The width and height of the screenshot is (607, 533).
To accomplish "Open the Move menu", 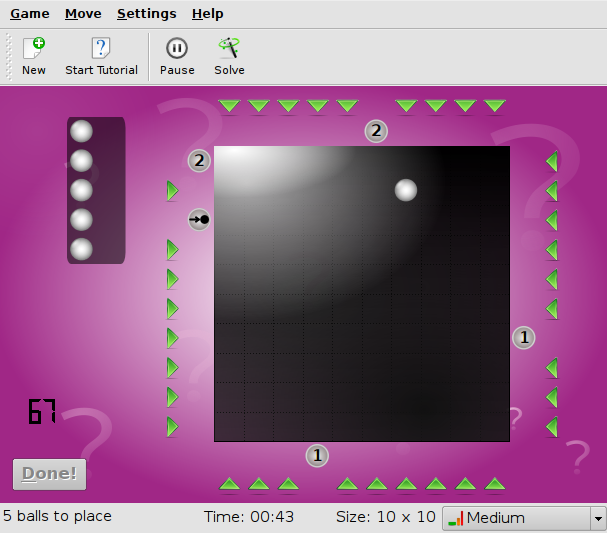I will pyautogui.click(x=83, y=14).
